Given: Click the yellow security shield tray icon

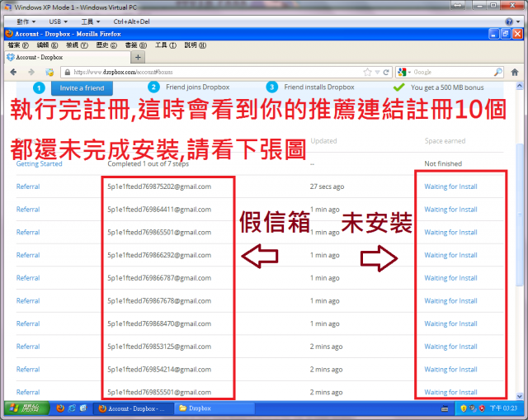Looking at the screenshot, I should (464, 408).
